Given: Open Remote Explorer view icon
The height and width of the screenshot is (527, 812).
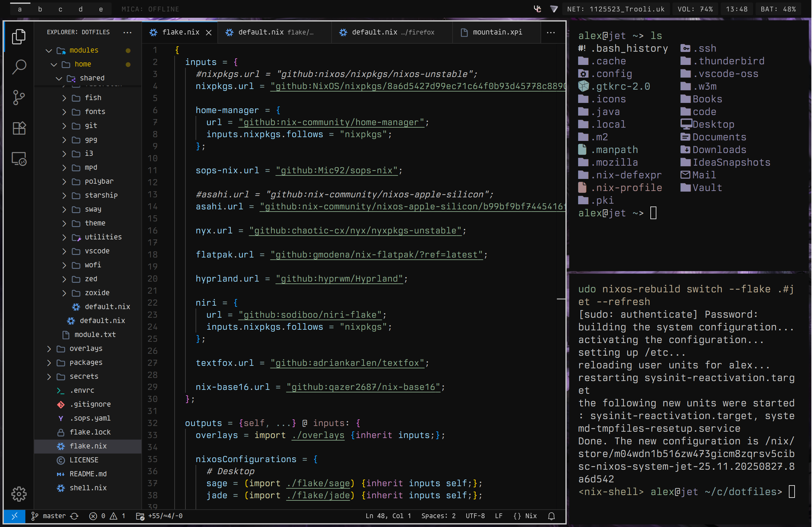Looking at the screenshot, I should 19,159.
